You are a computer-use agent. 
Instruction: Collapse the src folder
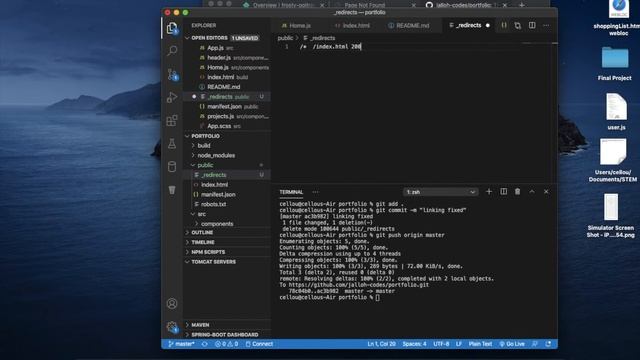pyautogui.click(x=202, y=214)
